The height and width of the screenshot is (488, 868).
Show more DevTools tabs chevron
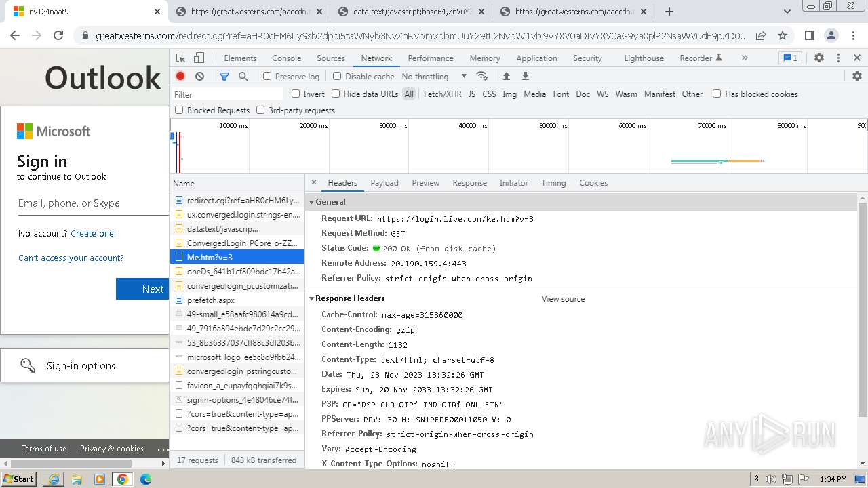[745, 58]
